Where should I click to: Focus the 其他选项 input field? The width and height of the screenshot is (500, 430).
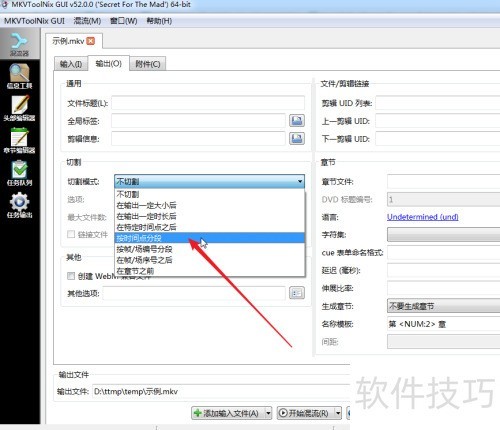click(194, 293)
